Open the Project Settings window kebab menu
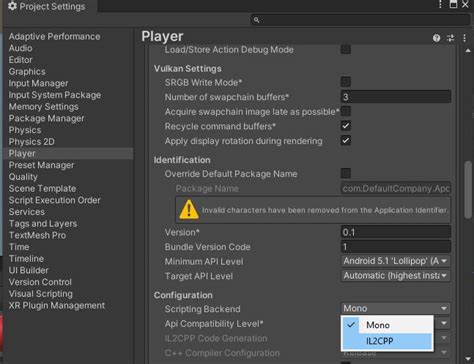474x364 pixels. [440, 4]
